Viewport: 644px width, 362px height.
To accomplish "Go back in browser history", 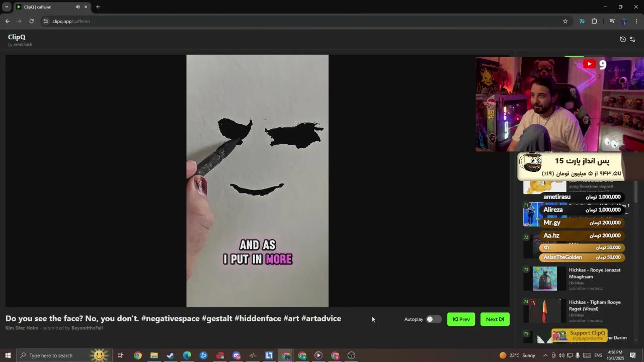I will click(7, 21).
